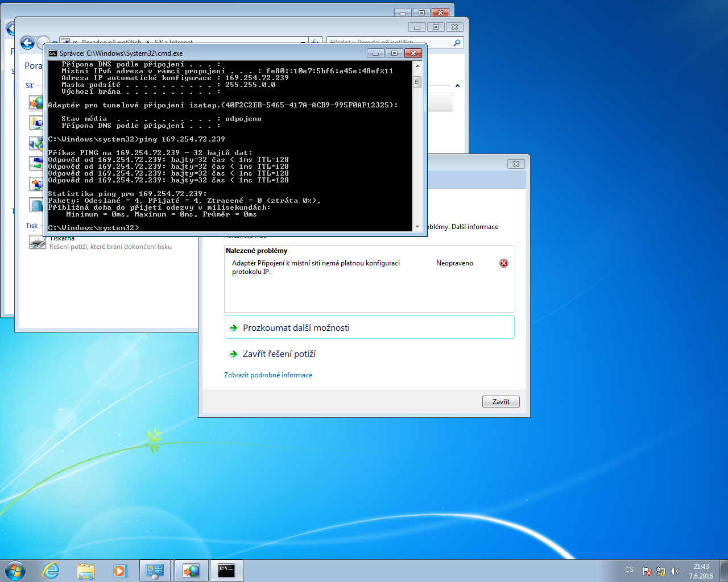
Task: Open Action Center flag icon in tray
Action: pyautogui.click(x=647, y=571)
